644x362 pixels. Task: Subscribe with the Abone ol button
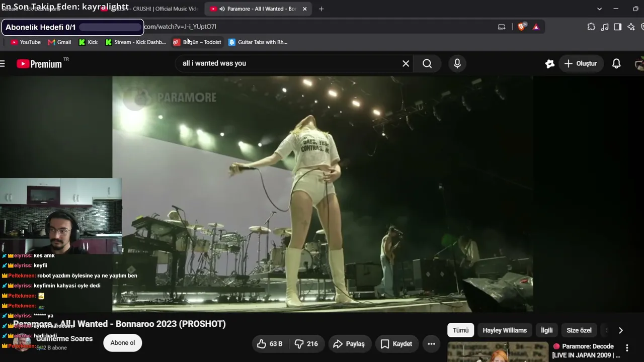click(123, 343)
